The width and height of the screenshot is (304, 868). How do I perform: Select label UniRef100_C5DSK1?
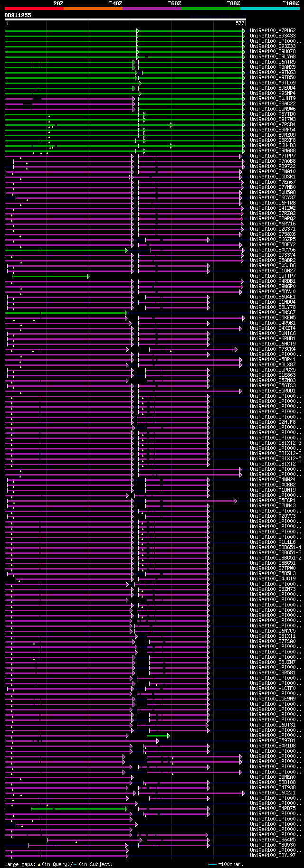[273, 177]
